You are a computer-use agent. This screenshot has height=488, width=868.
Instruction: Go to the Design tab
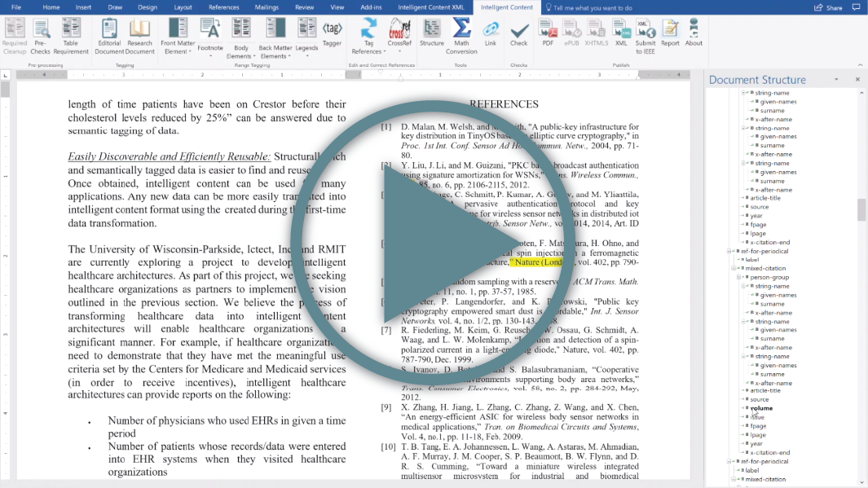148,7
